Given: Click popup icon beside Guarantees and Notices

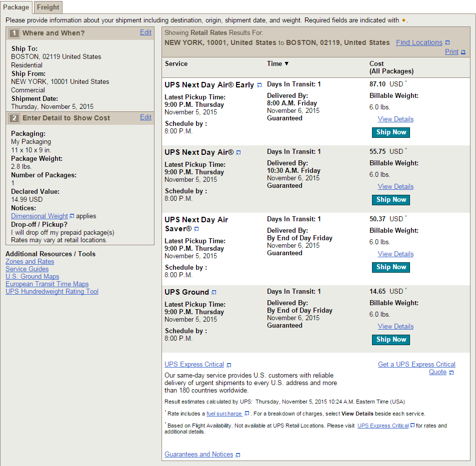Looking at the screenshot, I should 238,455.
